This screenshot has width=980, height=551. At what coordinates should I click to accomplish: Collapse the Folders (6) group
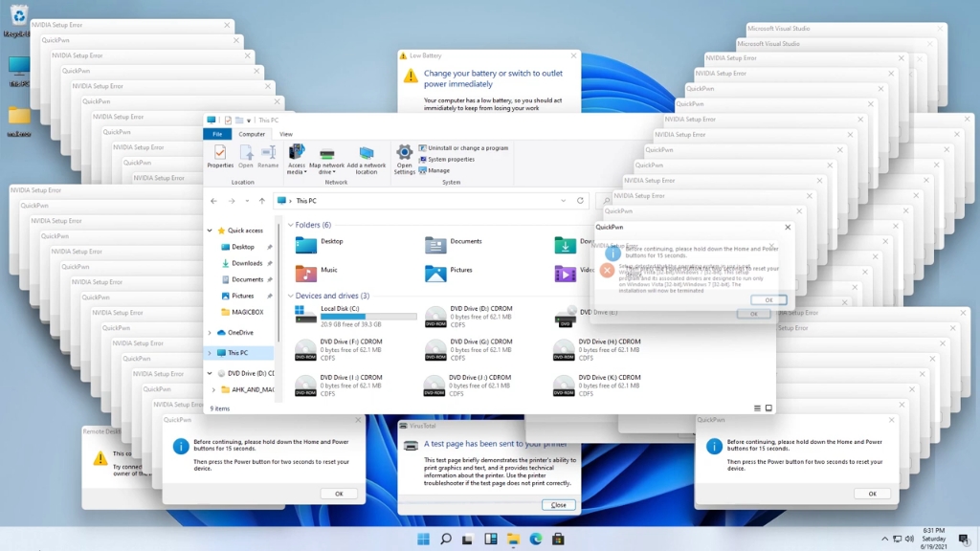(x=290, y=225)
